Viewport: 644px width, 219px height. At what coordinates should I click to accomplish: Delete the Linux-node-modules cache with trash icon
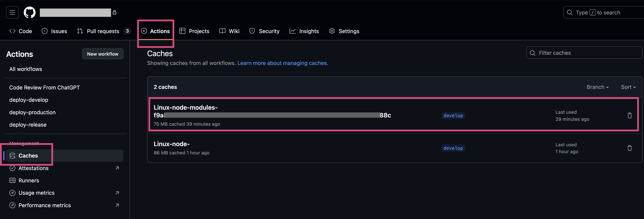[630, 115]
